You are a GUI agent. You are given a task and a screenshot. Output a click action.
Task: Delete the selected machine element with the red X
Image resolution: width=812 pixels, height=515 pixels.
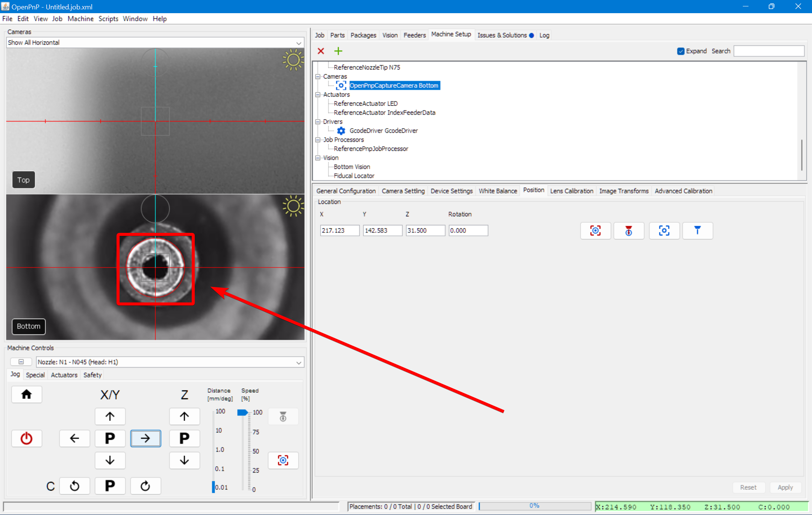pyautogui.click(x=321, y=51)
